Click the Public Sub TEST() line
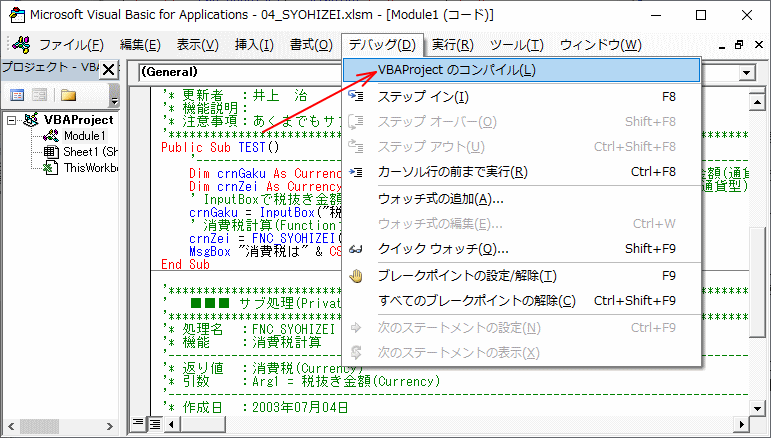 coord(220,147)
